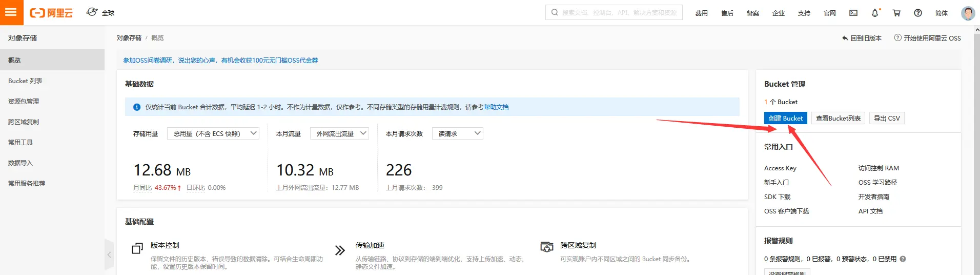Click the 跨区域复制 icon in 基础配置

[x=547, y=247]
